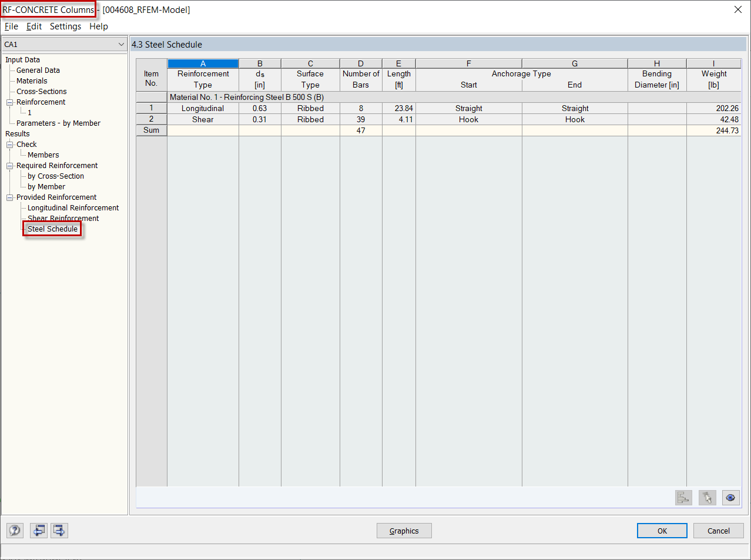Open the CA1 design case dropdown

tap(122, 44)
